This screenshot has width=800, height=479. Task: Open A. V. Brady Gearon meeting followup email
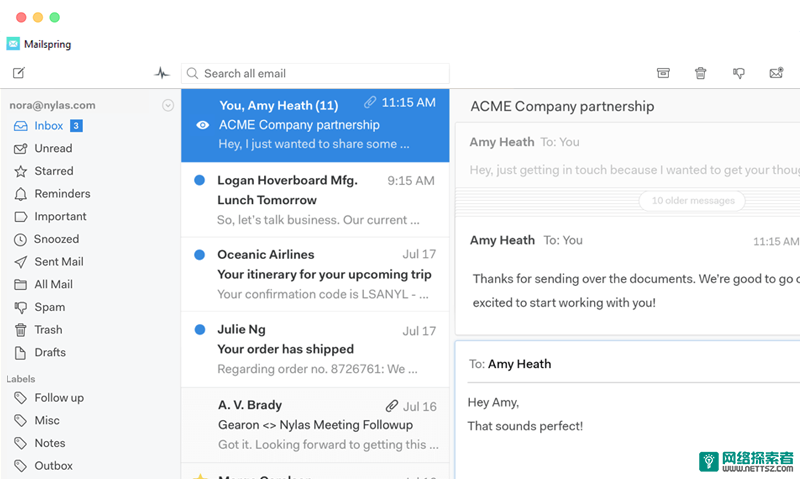pos(315,425)
